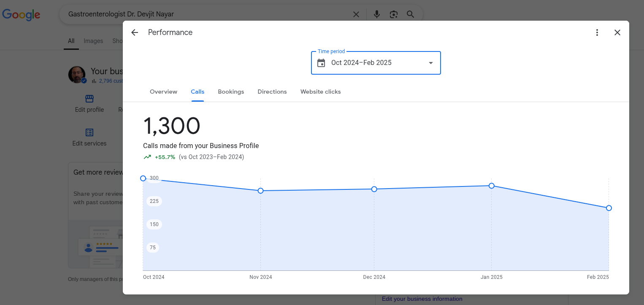Click the calendar icon in Time period
Screen dimensions: 644x305
click(321, 63)
